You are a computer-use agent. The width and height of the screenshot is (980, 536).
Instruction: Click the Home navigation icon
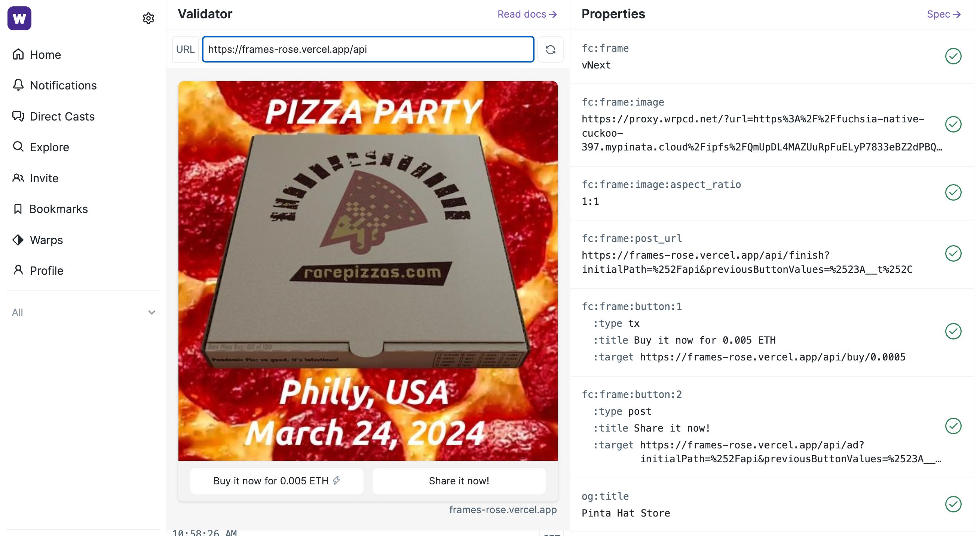point(18,54)
